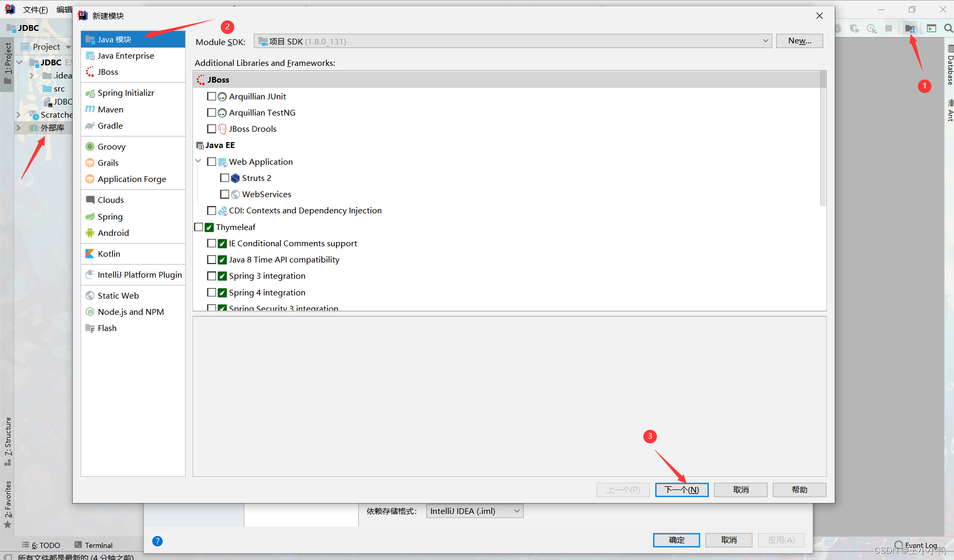Click the Search Everywhere magnifier icon
The image size is (954, 560).
(x=948, y=28)
